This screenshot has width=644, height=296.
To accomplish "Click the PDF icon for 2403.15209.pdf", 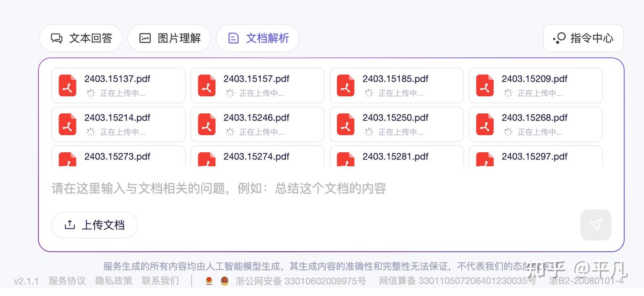I will [x=485, y=86].
